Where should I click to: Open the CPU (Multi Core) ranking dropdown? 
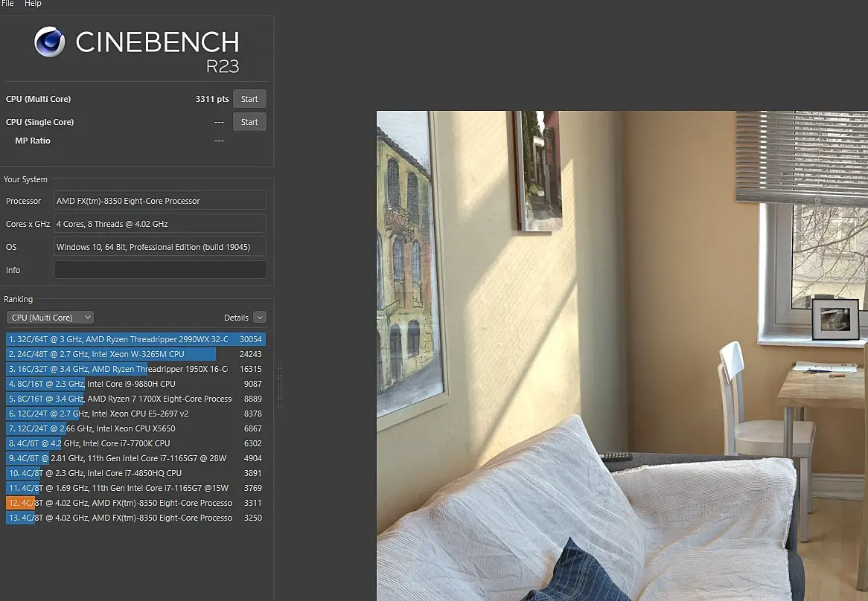50,318
